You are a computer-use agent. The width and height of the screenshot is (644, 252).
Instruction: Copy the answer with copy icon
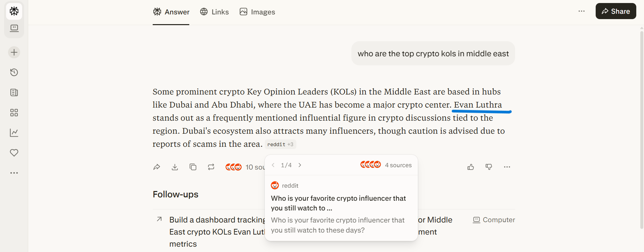click(x=193, y=167)
